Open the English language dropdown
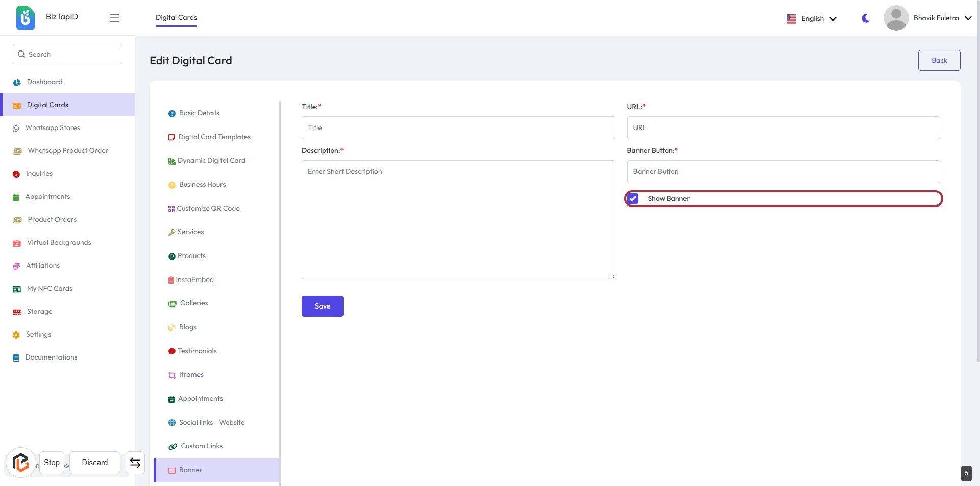Image resolution: width=980 pixels, height=486 pixels. click(812, 18)
